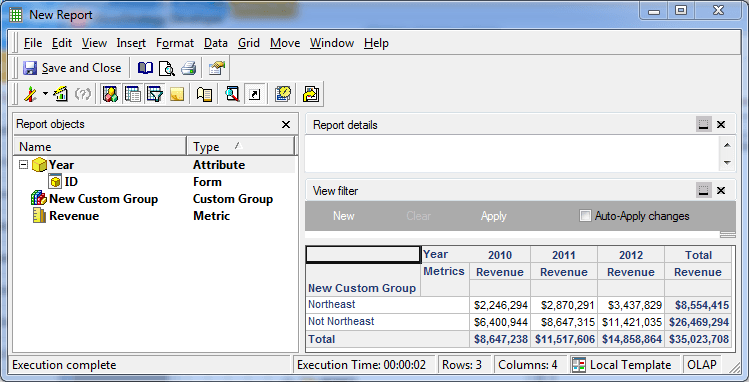Click the page with speech flag icon
This screenshot has width=749, height=382.
204,94
